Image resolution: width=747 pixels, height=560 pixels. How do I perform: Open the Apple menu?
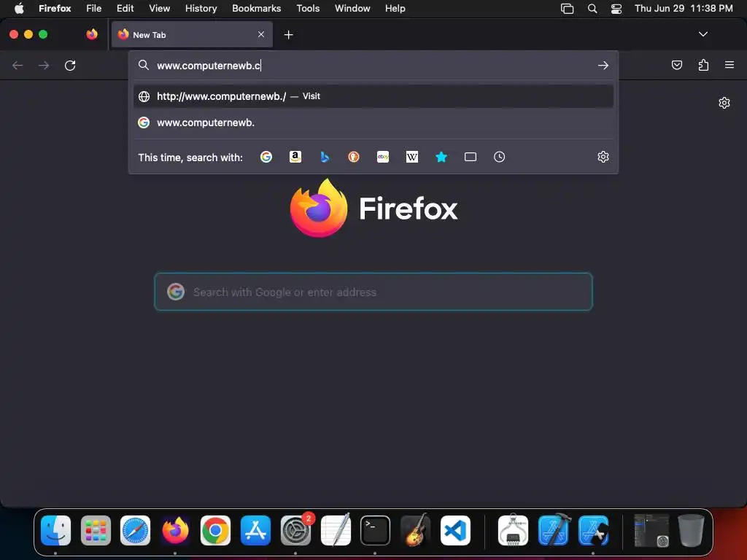19,8
